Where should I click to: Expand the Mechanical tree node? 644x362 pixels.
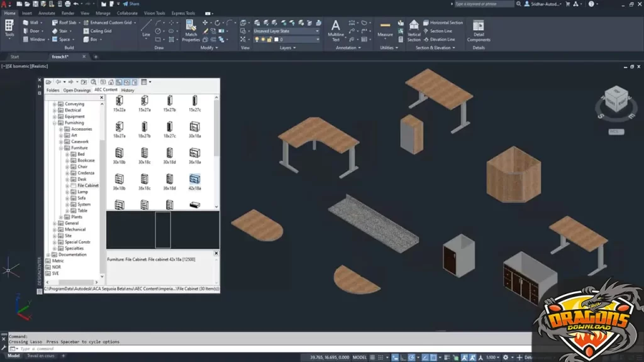pos(54,229)
